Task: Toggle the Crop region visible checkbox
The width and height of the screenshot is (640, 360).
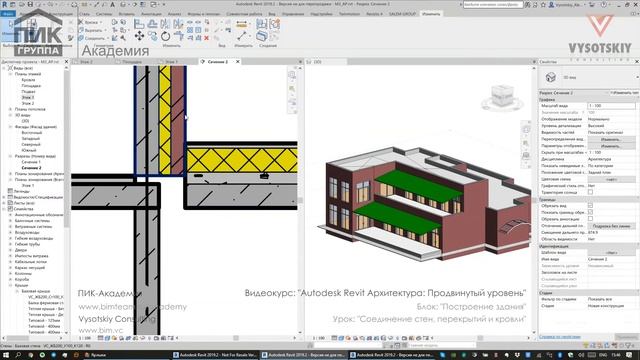Action: (x=590, y=212)
